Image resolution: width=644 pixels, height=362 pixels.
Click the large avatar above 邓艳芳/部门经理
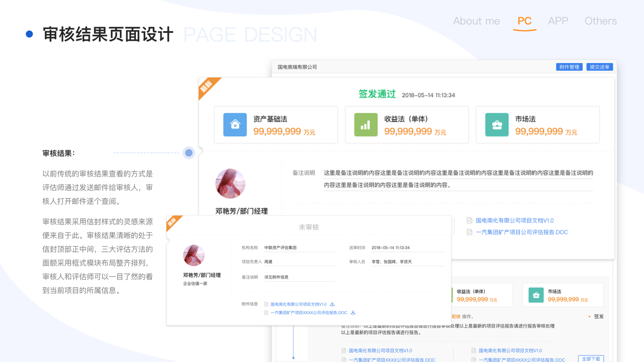(230, 183)
